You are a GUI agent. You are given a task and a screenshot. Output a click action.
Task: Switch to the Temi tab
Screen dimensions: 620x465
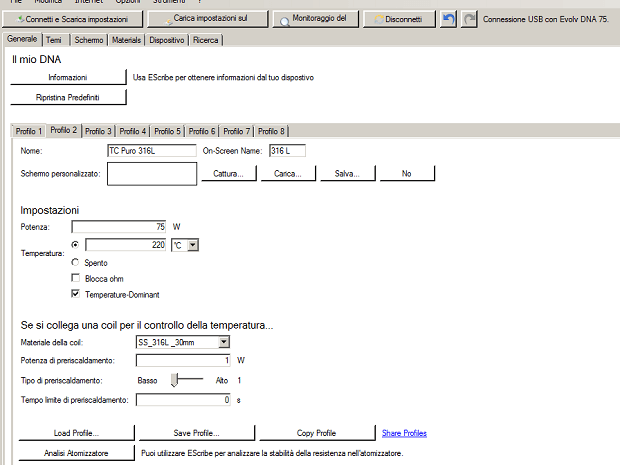[x=54, y=40]
